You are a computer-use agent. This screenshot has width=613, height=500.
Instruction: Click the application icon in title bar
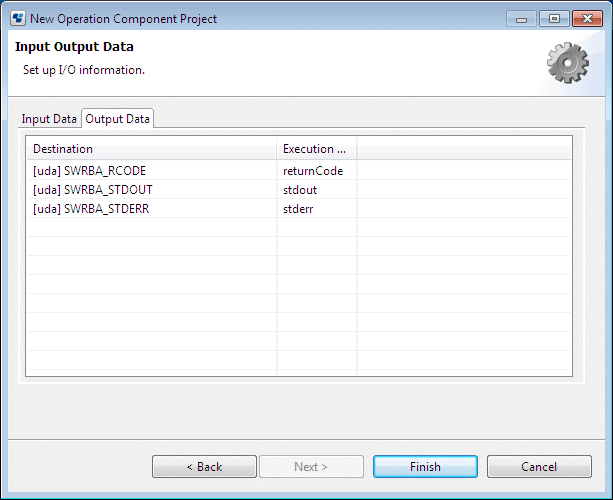(x=18, y=18)
